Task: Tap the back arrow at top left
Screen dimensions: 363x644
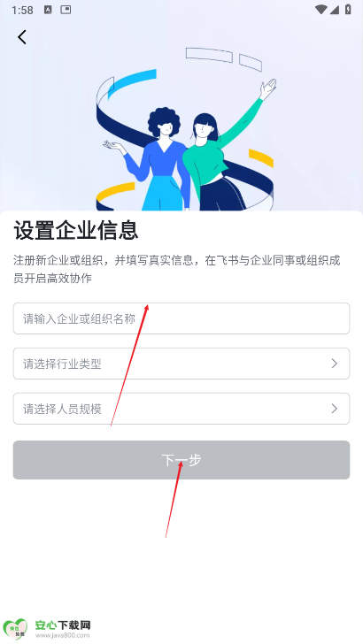Action: [22, 37]
